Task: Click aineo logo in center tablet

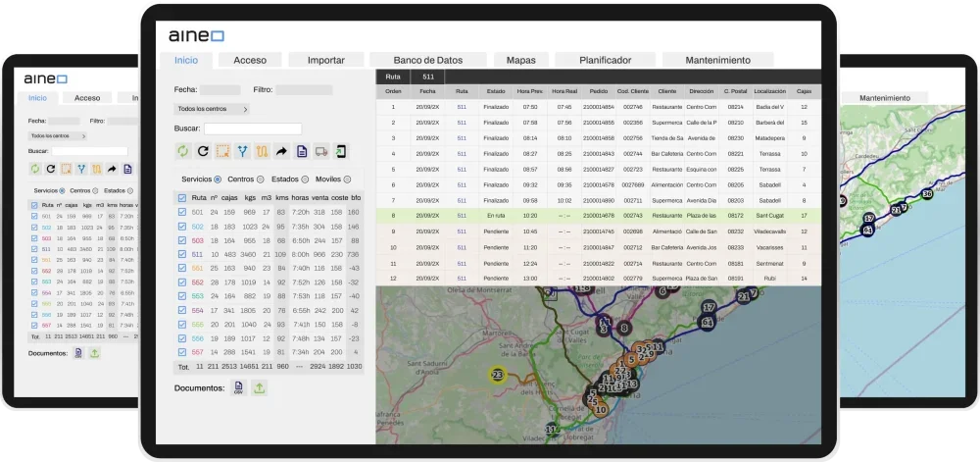Action: click(x=196, y=36)
